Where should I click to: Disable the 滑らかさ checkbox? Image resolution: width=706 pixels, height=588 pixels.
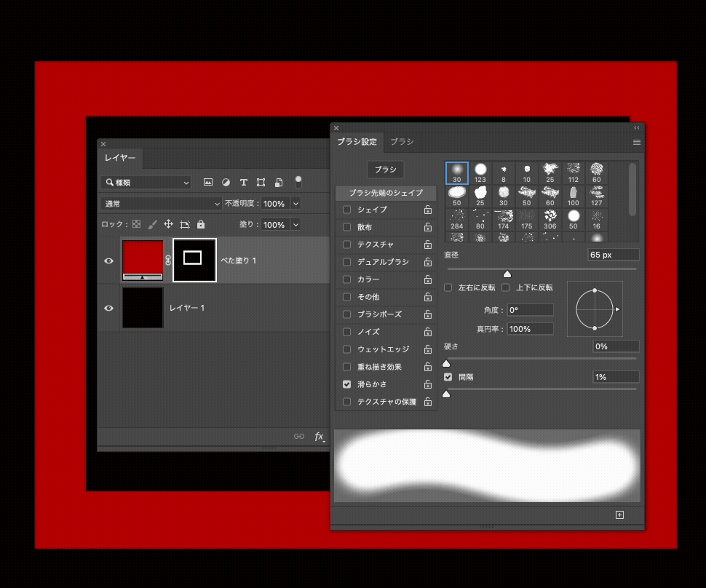click(346, 384)
